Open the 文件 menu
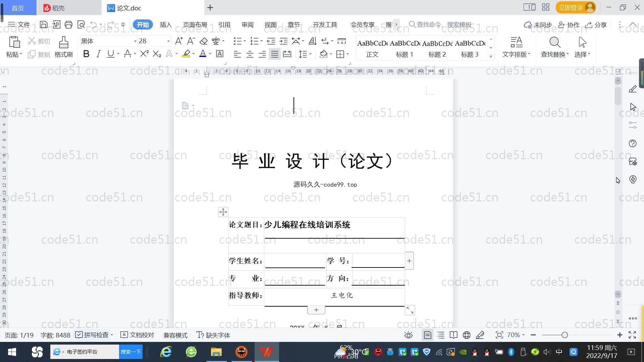Screen dimensions: 644x362 click(19, 24)
